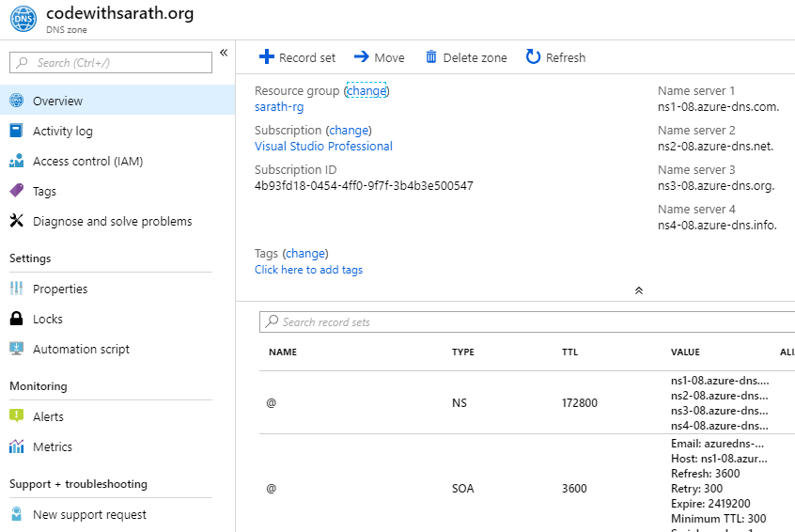Click the sidebar Search (Ctrl+/) box

click(111, 62)
